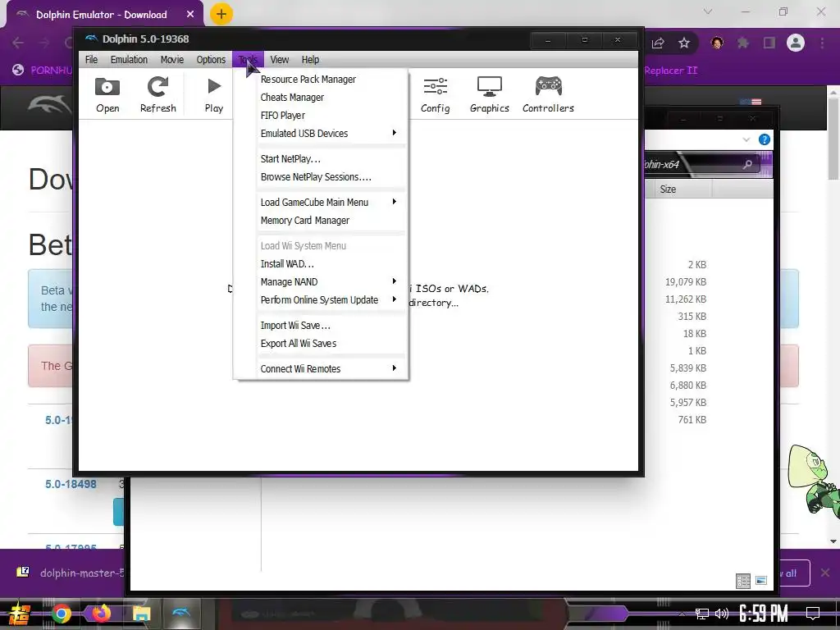Open the taskbar volume icon
The width and height of the screenshot is (840, 630).
pos(722,614)
